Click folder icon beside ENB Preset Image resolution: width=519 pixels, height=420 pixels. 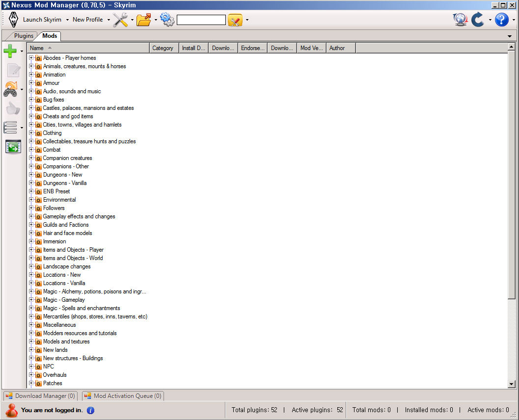(x=38, y=191)
